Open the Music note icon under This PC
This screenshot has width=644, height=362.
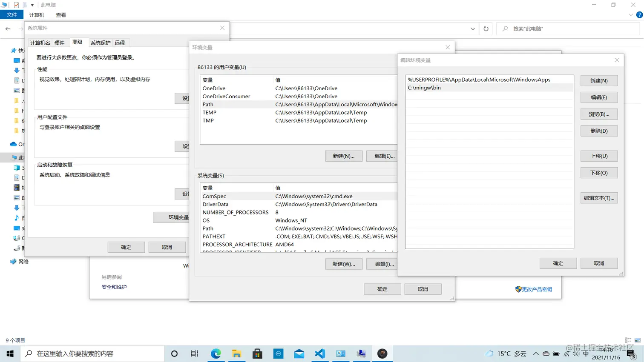pyautogui.click(x=17, y=218)
